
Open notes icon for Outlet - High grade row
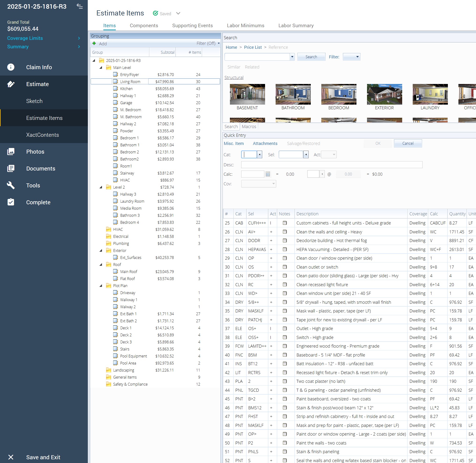(x=285, y=328)
